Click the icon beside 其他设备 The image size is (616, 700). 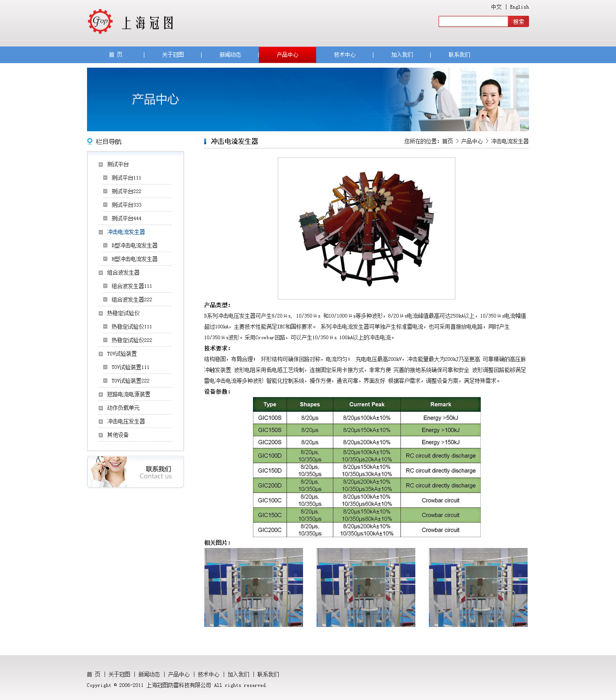click(x=101, y=435)
